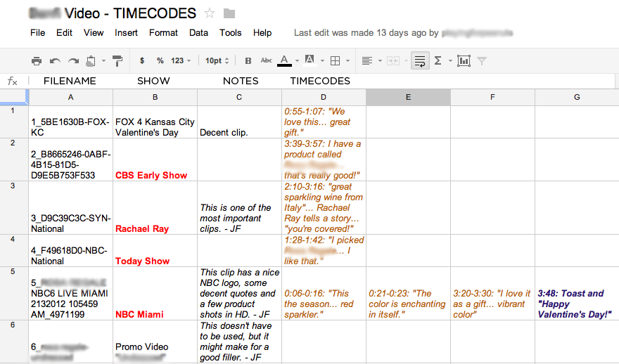Insert chart using the chart icon
The width and height of the screenshot is (619, 364).
click(x=464, y=61)
